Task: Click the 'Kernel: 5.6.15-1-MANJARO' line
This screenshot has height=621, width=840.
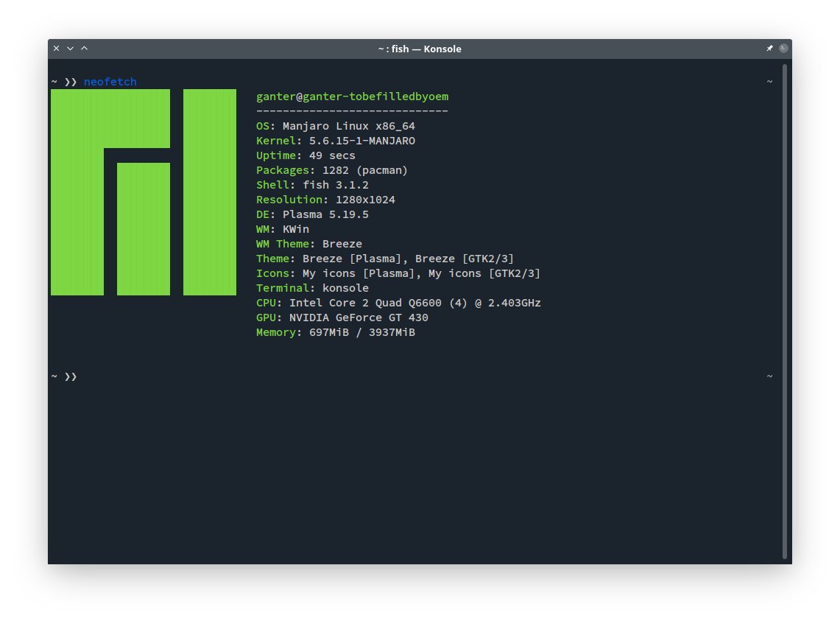Action: [336, 141]
